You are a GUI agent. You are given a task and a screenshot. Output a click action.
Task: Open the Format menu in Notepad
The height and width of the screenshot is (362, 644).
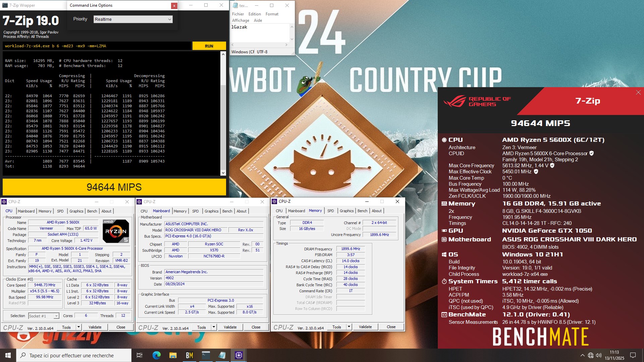click(272, 14)
